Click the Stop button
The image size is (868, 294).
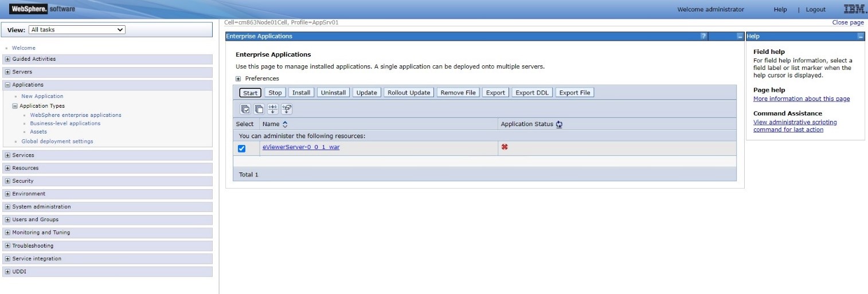tap(275, 93)
